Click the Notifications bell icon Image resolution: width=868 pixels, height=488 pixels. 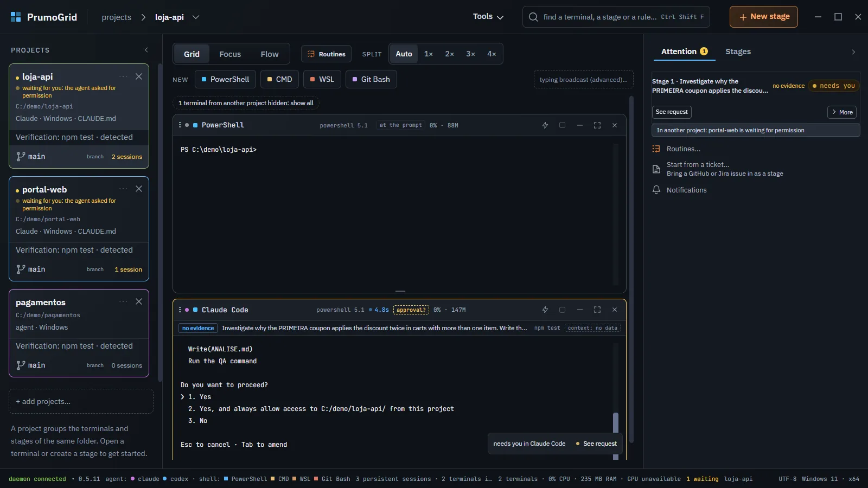tap(656, 190)
